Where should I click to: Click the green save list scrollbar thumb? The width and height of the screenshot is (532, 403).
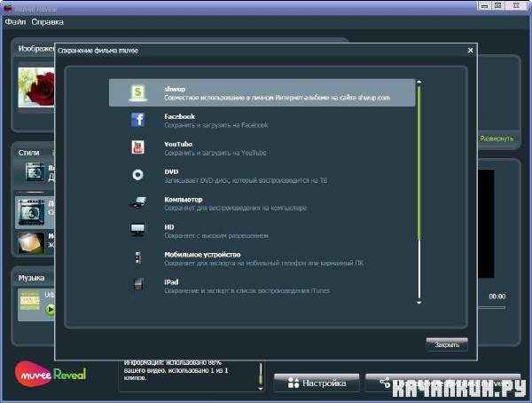pyautogui.click(x=419, y=162)
